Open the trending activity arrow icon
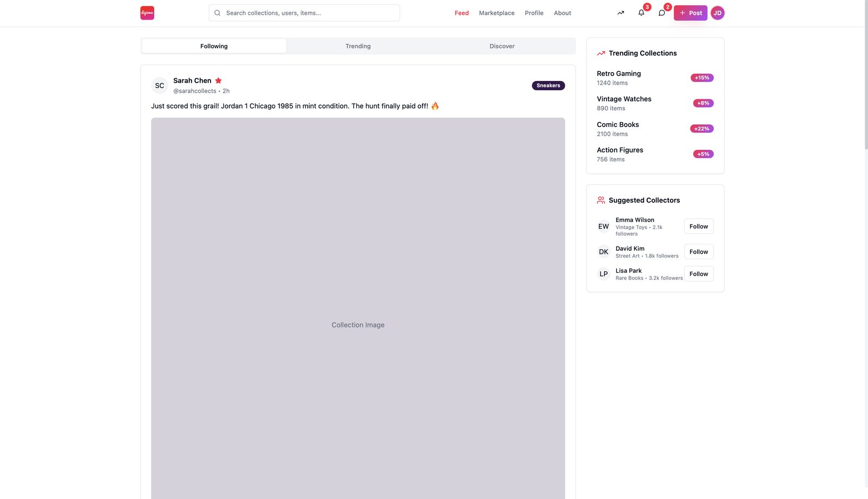868x499 pixels. click(621, 13)
